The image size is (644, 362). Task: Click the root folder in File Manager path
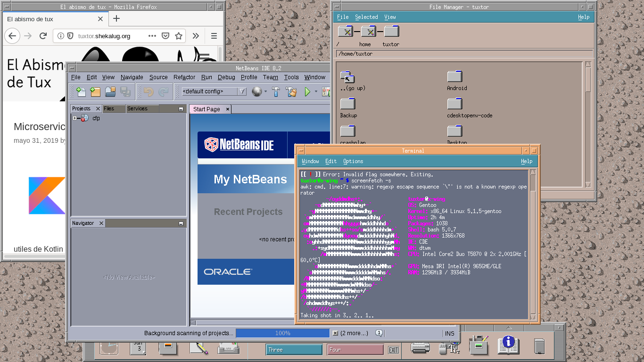[346, 32]
